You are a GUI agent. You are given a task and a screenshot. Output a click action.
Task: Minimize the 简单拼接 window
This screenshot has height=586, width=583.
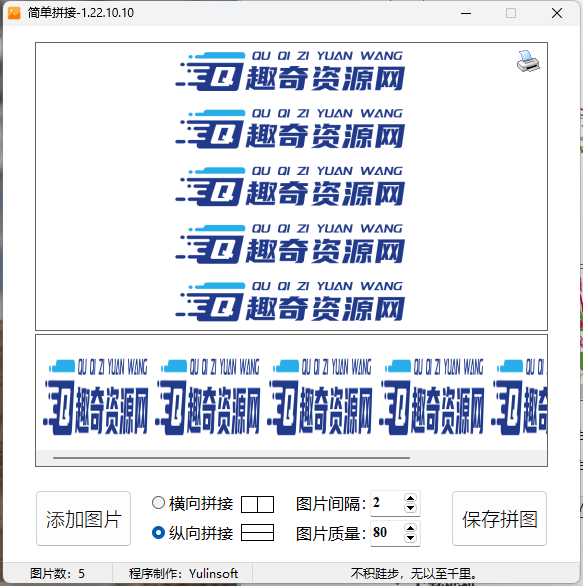pos(466,13)
